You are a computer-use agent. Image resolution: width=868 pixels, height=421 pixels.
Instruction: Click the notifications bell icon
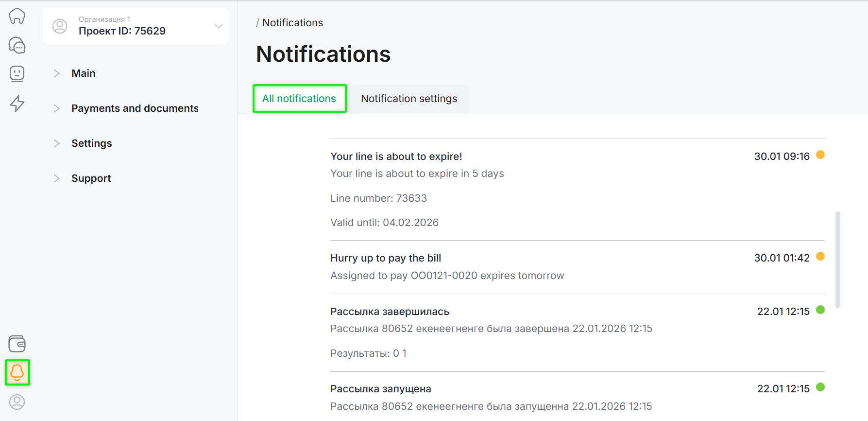[17, 372]
